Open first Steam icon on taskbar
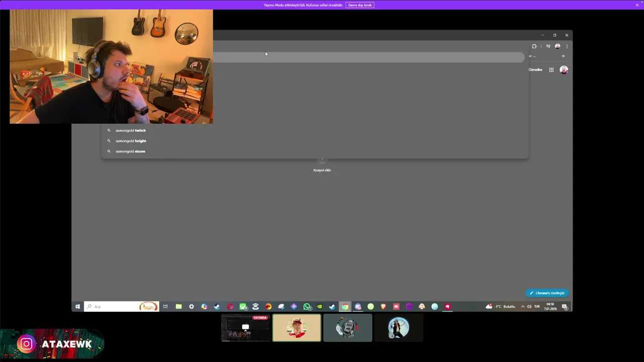Image resolution: width=644 pixels, height=362 pixels. (217, 307)
